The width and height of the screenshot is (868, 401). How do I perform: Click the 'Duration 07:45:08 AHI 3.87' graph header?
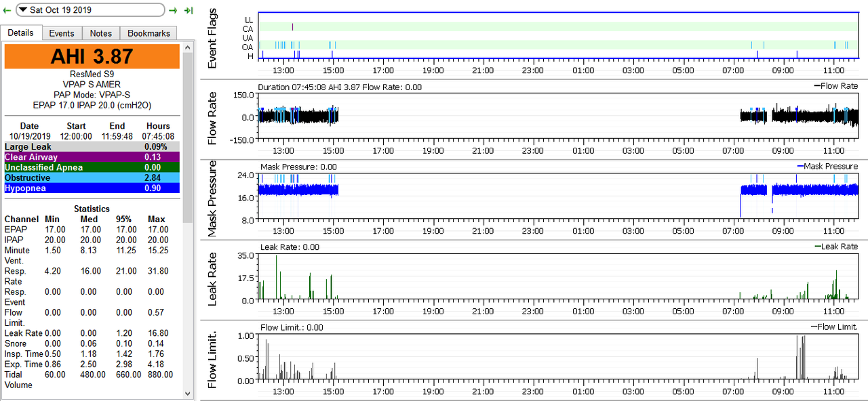click(340, 87)
